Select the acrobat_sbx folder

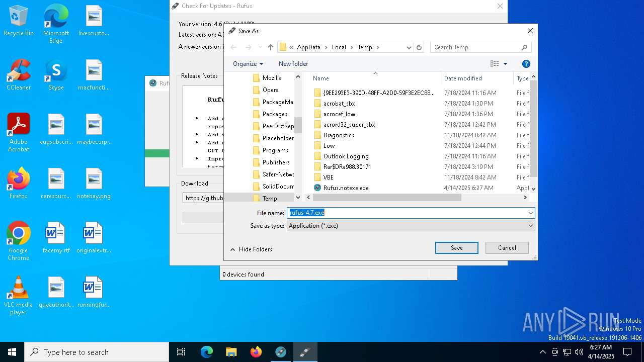point(339,104)
